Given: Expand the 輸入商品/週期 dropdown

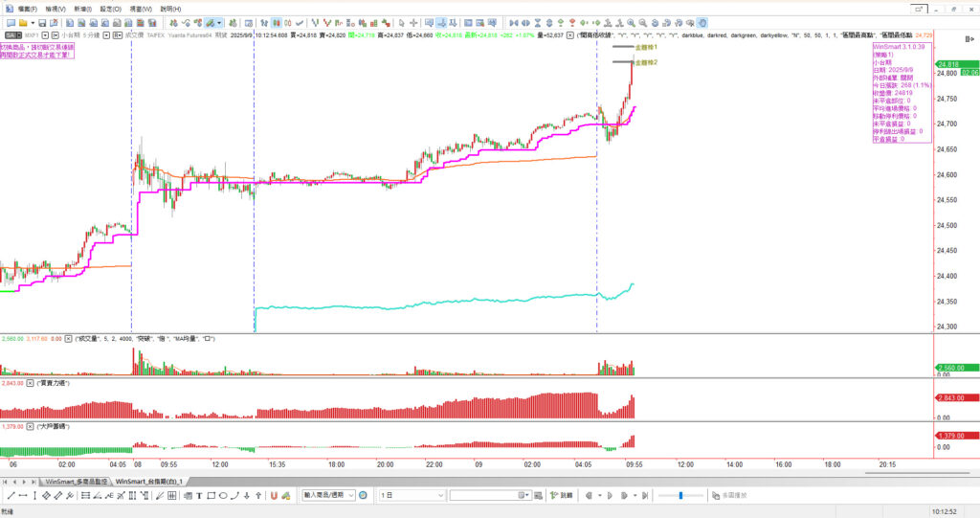Looking at the screenshot, I should (350, 495).
